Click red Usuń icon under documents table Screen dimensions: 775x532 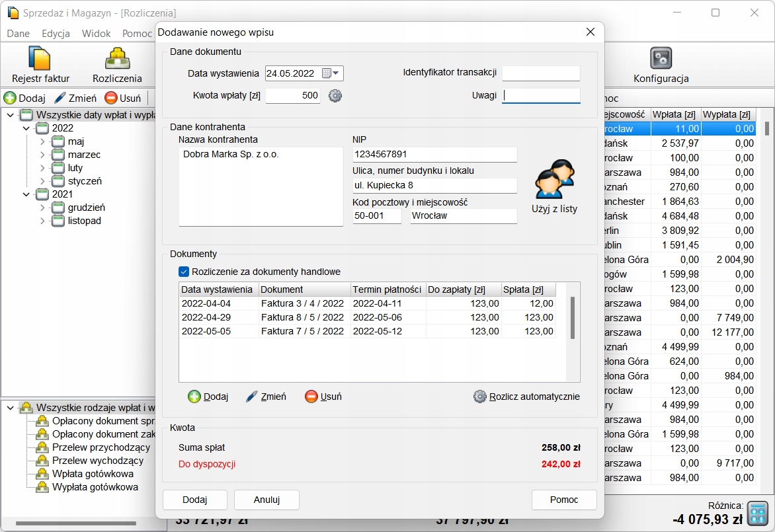[x=311, y=397]
